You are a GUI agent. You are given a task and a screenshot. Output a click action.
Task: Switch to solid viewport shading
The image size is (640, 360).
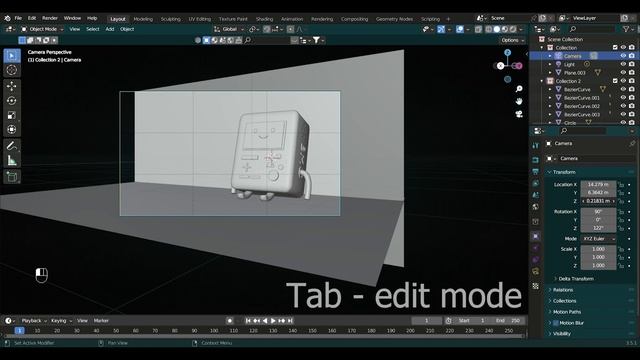497,29
